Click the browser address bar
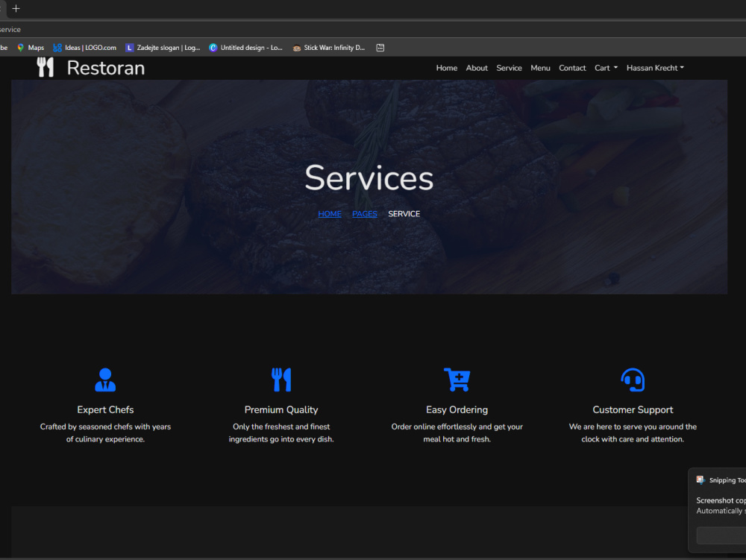The image size is (746, 560). (373, 30)
